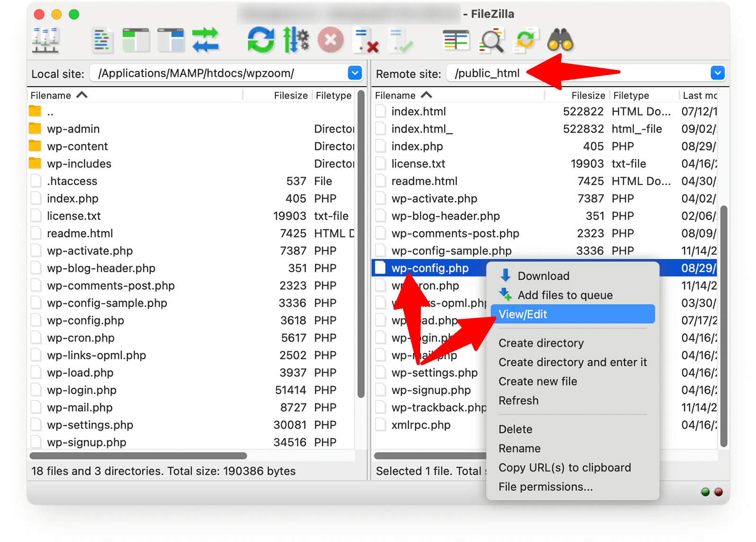
Task: Toggle remote directory tree view icon
Action: tap(171, 40)
